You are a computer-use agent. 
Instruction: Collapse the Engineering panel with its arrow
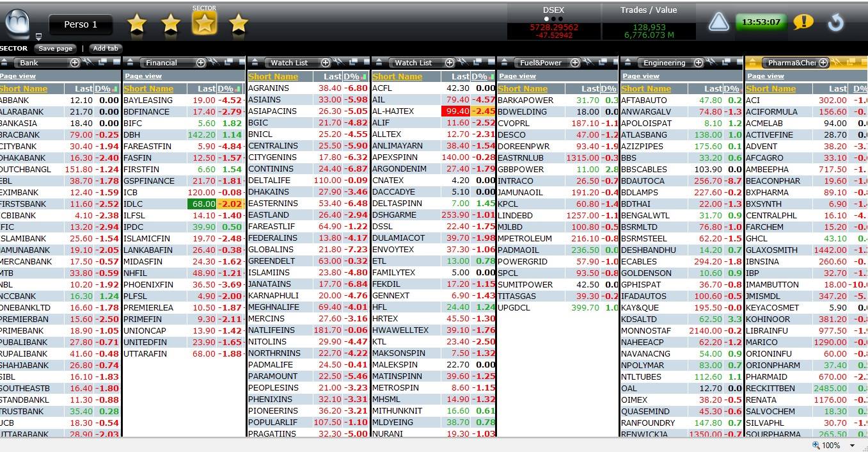click(x=628, y=63)
